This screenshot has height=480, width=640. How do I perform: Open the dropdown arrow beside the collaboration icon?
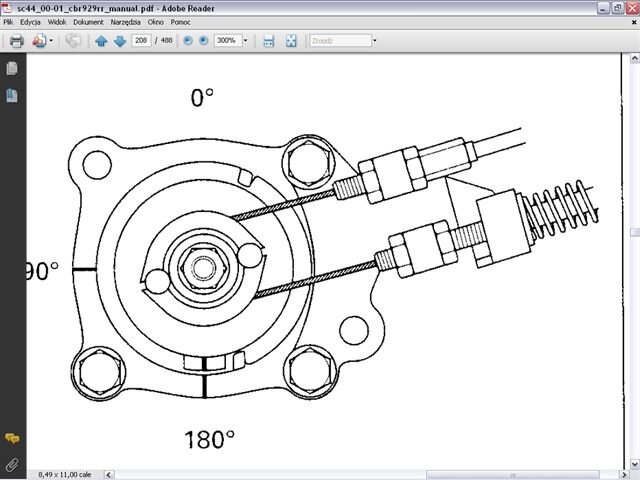51,41
